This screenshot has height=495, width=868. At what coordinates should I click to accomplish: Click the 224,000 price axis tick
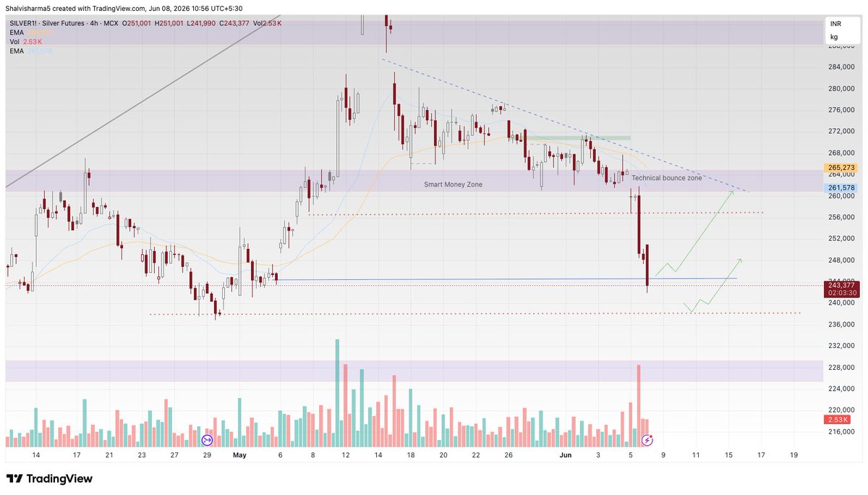[841, 389]
